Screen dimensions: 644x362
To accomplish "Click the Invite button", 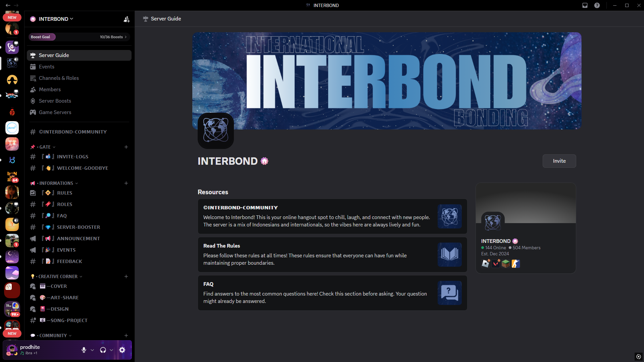I will (559, 161).
